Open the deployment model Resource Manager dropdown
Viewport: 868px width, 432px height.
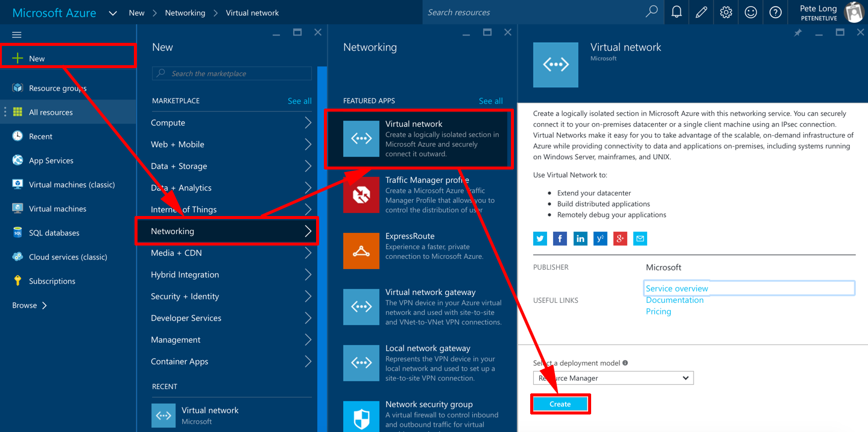click(613, 378)
